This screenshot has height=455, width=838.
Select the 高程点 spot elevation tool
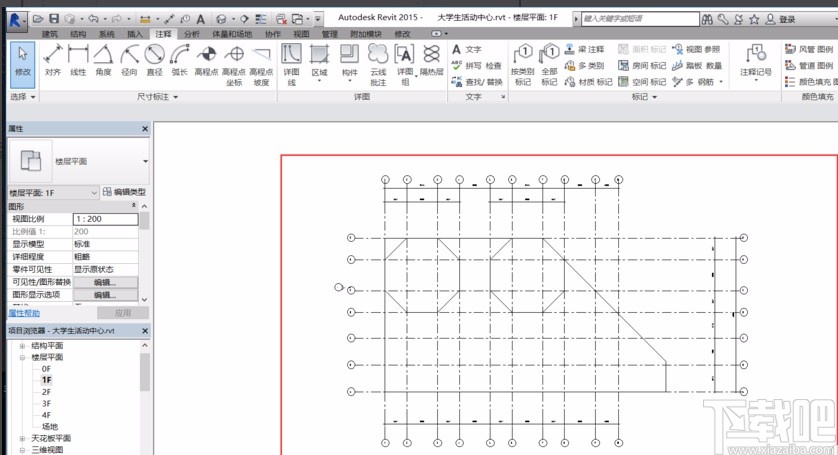206,60
